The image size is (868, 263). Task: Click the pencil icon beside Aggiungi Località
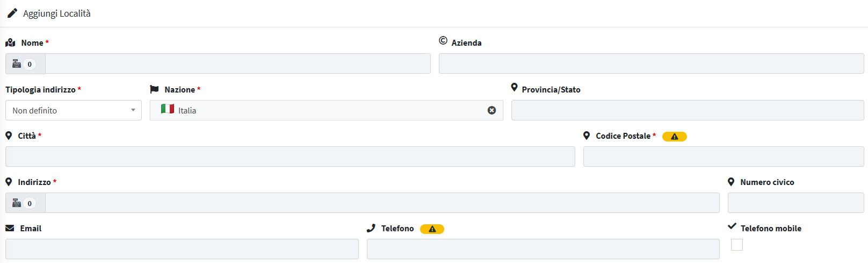tap(12, 13)
